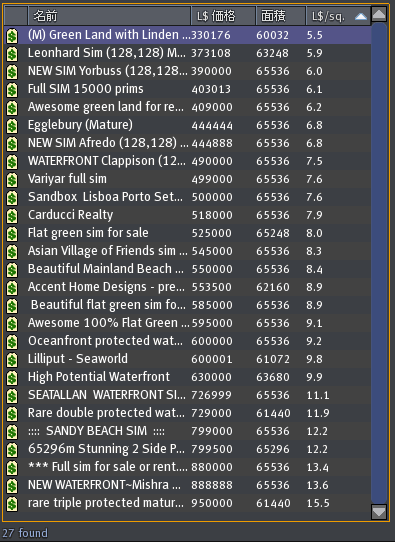The image size is (395, 542).
Task: Click the for-sale icon beside Oceanfront protected wat
Action: coord(12,342)
